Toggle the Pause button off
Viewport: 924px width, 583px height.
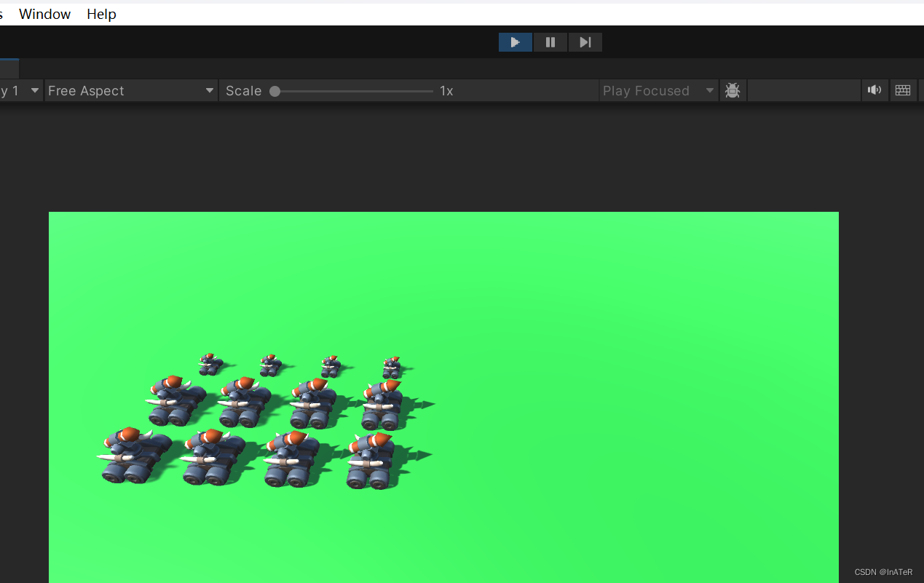[550, 41]
